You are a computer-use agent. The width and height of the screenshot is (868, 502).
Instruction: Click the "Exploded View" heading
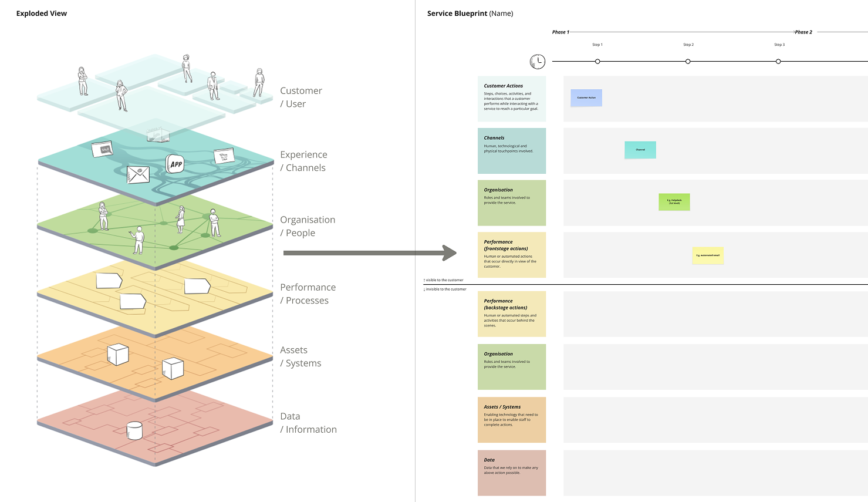point(42,14)
